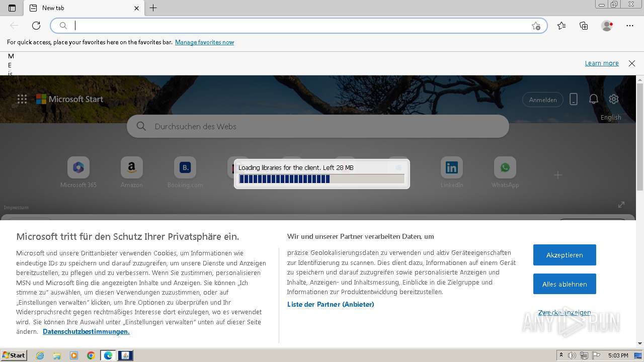Open File Explorer from taskbar
The height and width of the screenshot is (362, 644).
[x=57, y=355]
